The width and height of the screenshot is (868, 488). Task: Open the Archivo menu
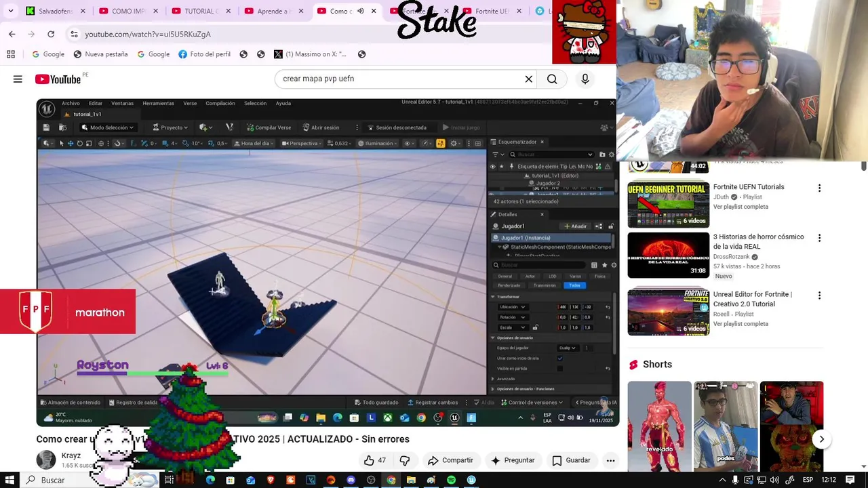coord(71,103)
